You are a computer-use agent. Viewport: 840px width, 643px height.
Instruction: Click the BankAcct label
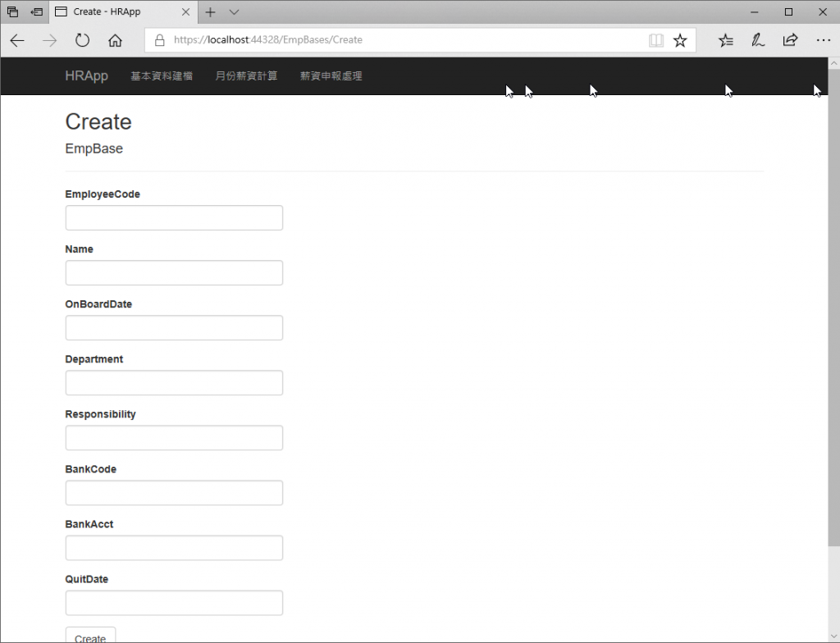(89, 524)
